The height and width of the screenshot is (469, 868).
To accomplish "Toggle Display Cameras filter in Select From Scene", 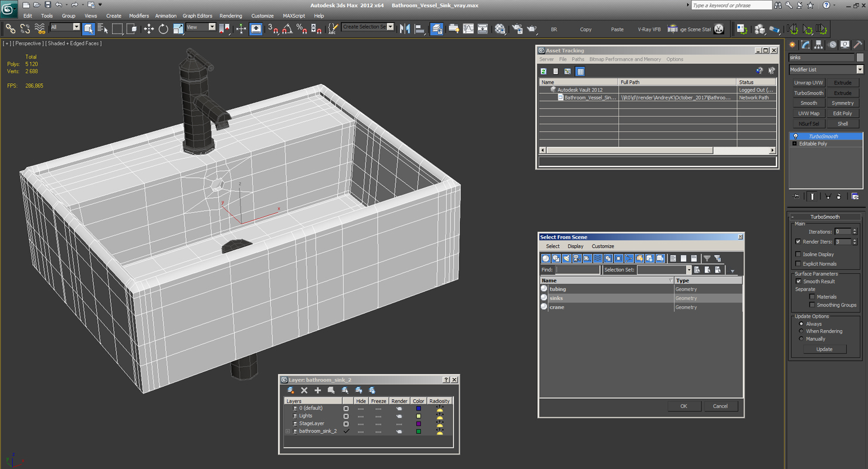I will pos(577,258).
